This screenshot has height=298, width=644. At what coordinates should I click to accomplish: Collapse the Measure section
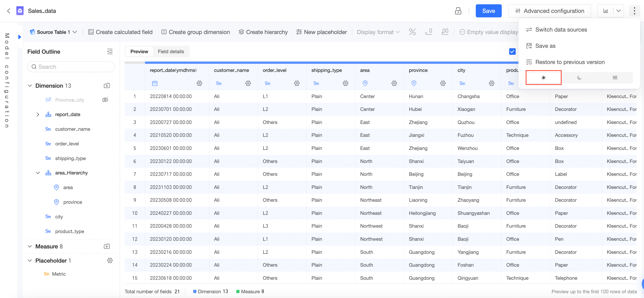coord(30,247)
